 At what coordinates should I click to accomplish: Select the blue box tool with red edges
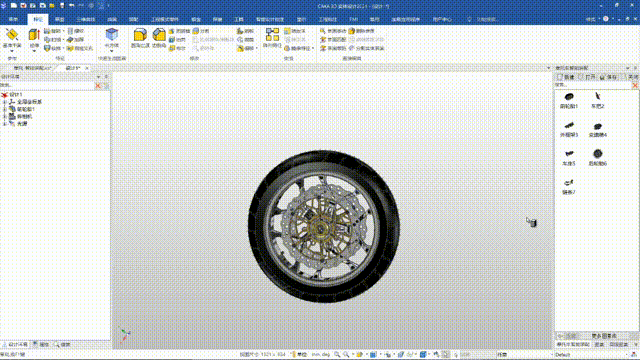click(111, 35)
